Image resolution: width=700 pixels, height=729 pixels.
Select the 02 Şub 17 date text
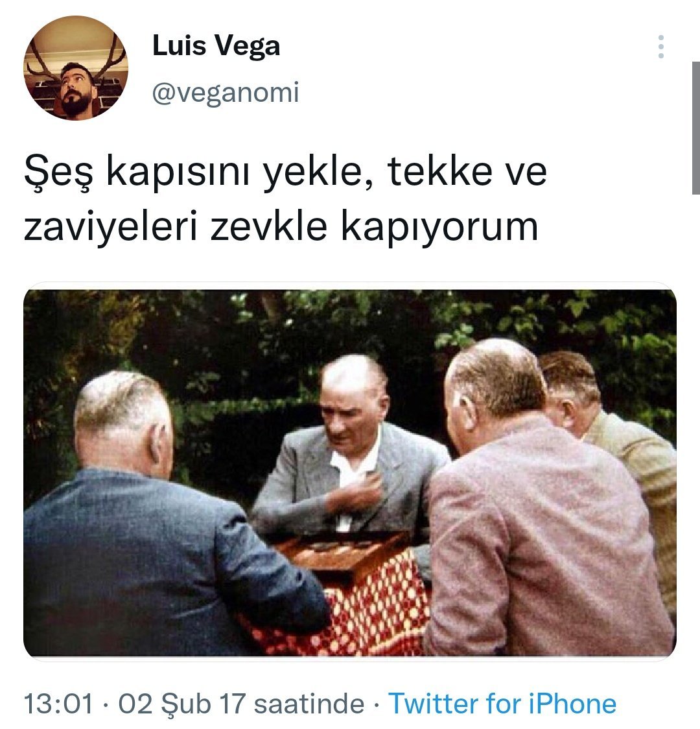(181, 704)
